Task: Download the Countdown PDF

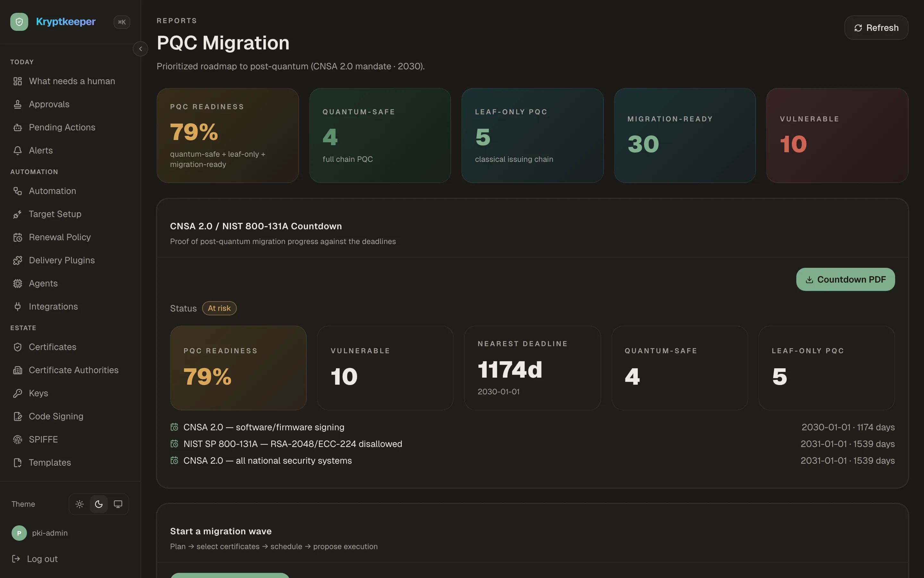Action: click(x=845, y=279)
